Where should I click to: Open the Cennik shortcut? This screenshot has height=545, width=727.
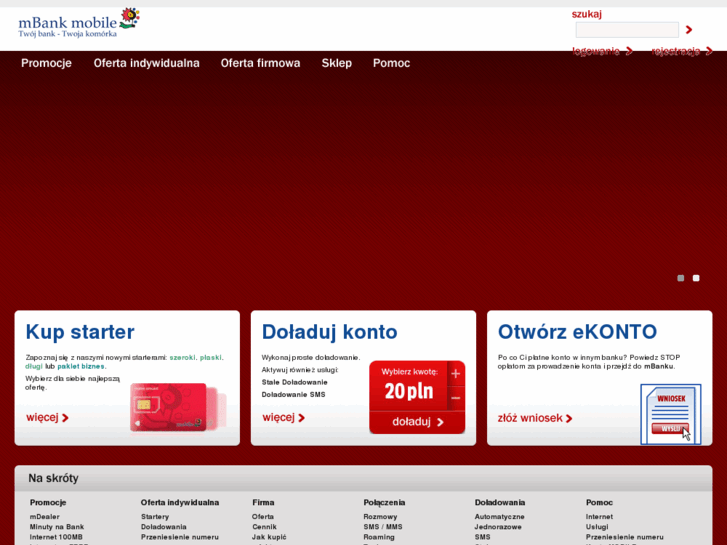[x=264, y=527]
